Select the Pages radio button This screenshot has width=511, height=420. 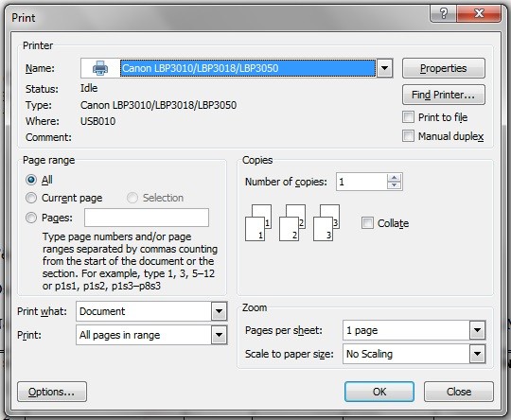pyautogui.click(x=31, y=218)
